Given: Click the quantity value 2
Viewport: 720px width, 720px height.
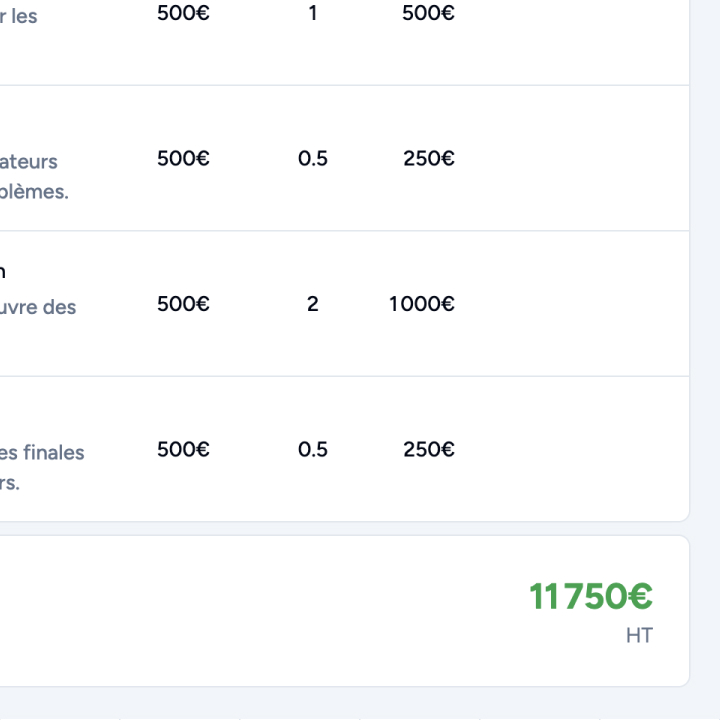Looking at the screenshot, I should pyautogui.click(x=312, y=304).
